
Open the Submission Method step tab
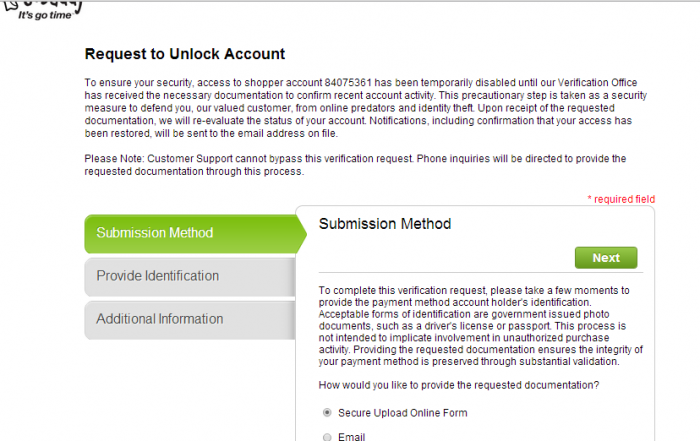[x=191, y=233]
